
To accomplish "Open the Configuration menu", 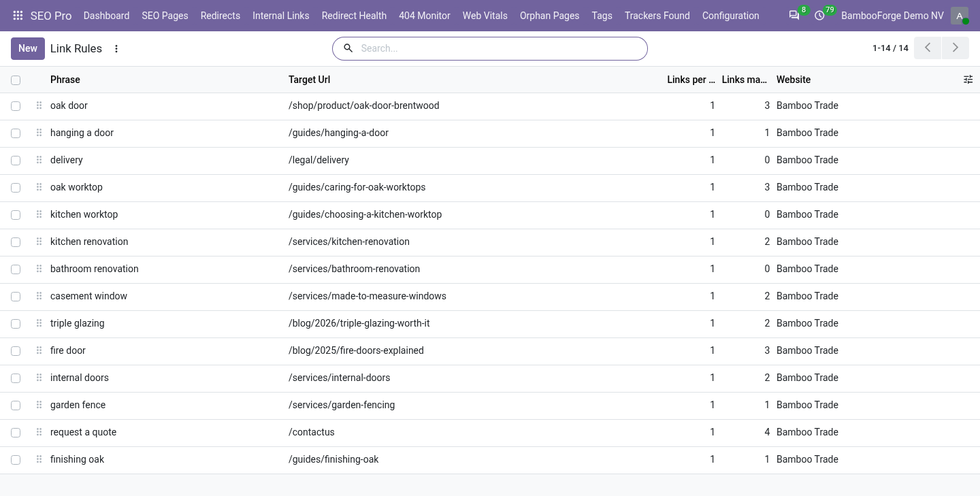I will tap(730, 16).
